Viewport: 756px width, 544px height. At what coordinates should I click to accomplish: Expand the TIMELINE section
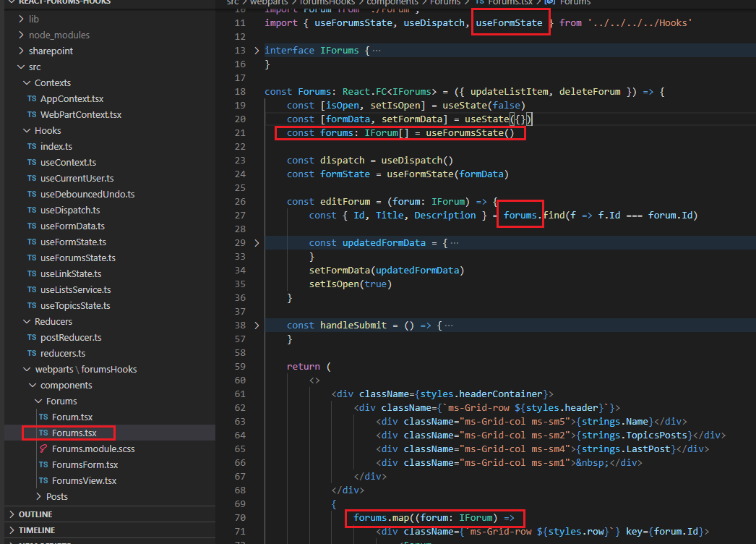36,530
